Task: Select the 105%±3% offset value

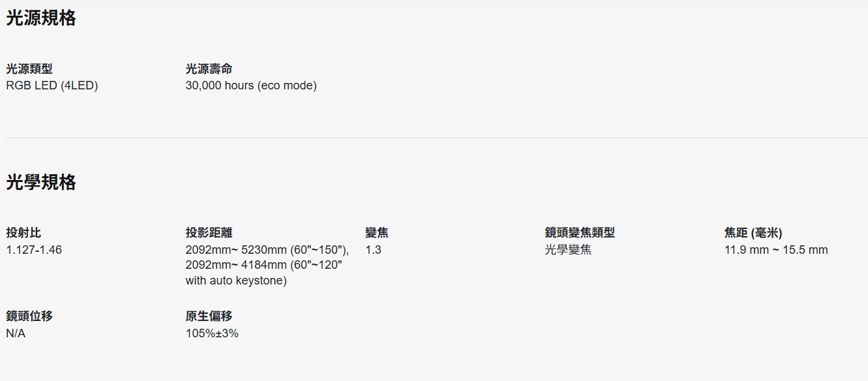Action: [212, 333]
